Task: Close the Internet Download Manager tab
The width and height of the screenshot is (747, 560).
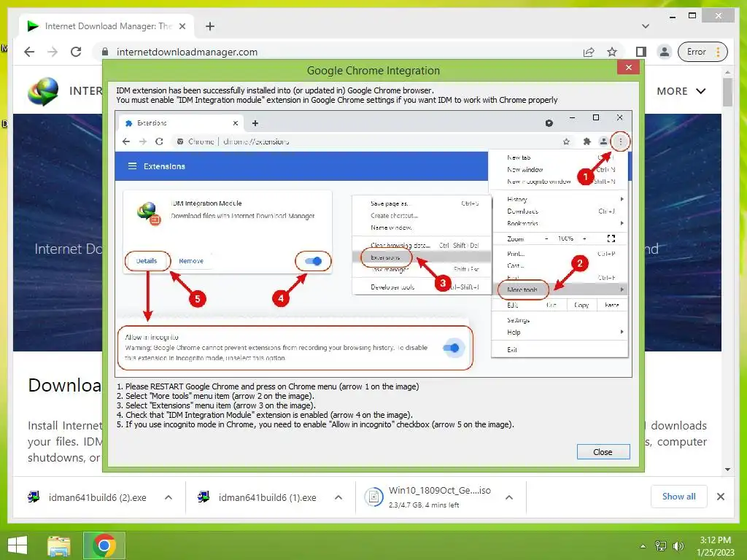Action: pos(182,26)
